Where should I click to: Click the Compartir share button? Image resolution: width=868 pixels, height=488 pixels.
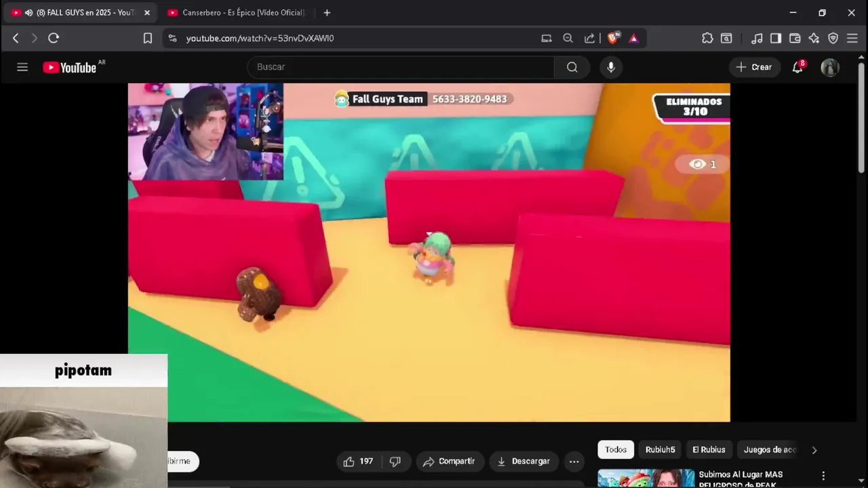click(450, 462)
